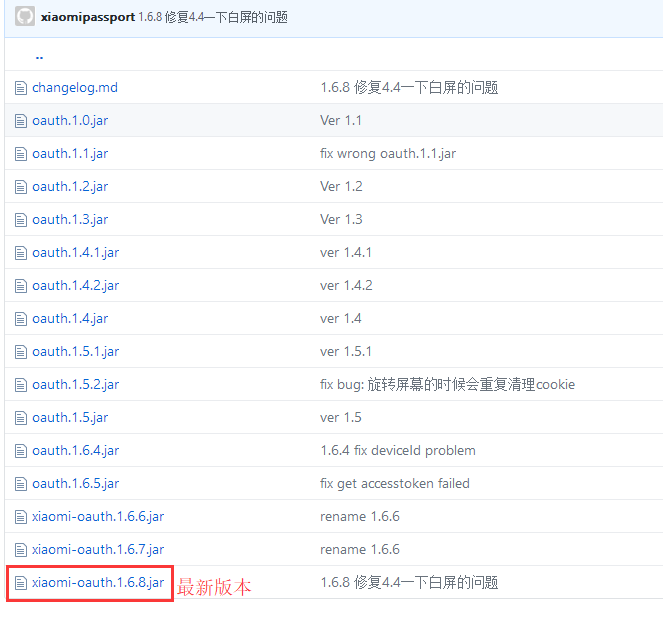Open oauth.1.4.jar file
663x623 pixels.
pyautogui.click(x=70, y=319)
